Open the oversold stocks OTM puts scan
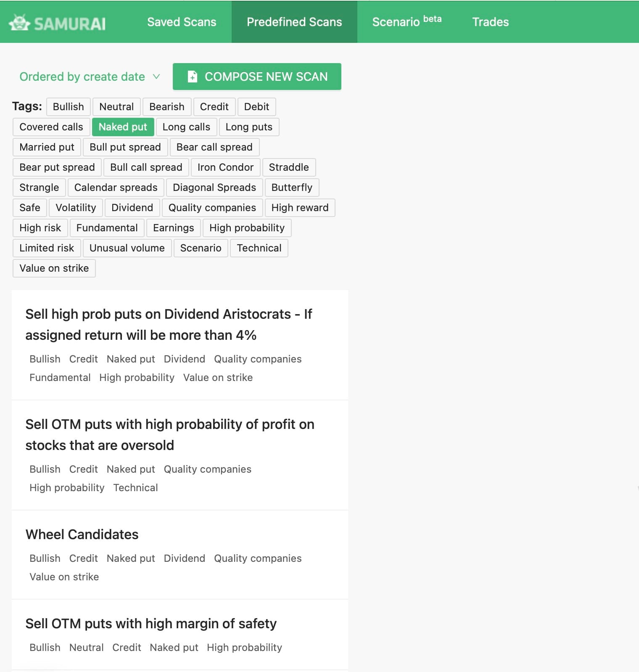639x672 pixels. (x=170, y=435)
